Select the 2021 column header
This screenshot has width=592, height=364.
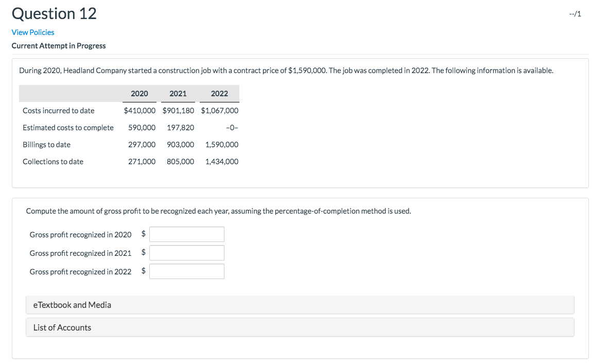tap(178, 93)
